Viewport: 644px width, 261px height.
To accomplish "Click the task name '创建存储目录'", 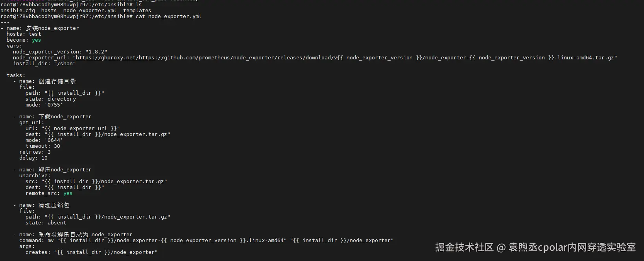I will 57,81.
